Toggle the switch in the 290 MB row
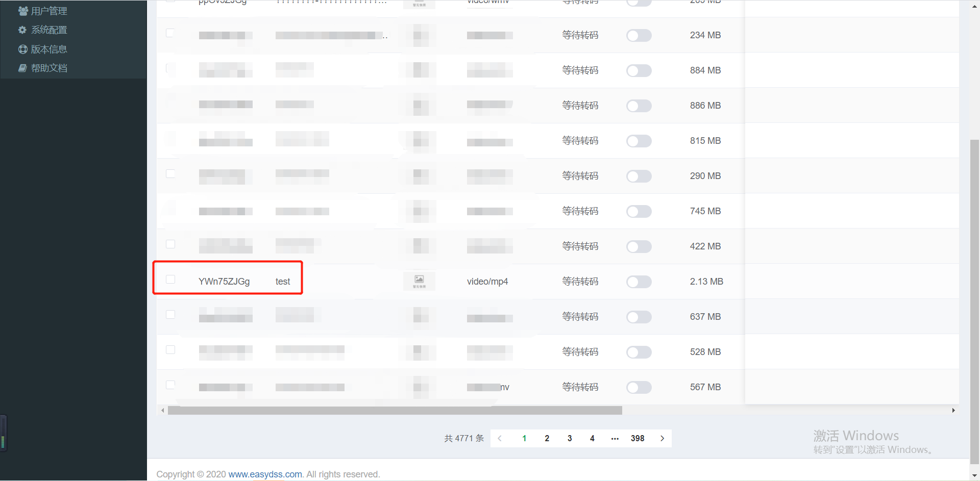980x481 pixels. point(639,176)
